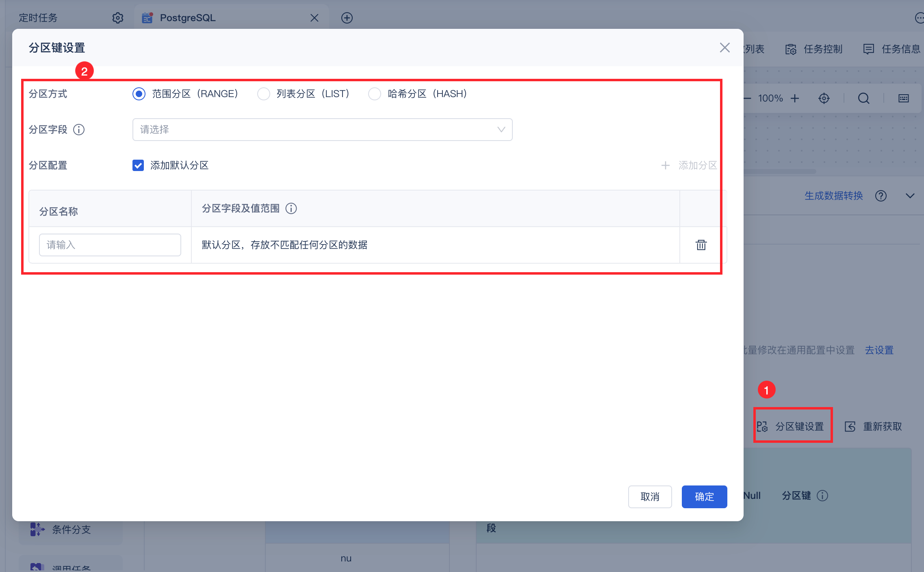
Task: Uncheck 添加默认分区 checkbox
Action: point(138,165)
